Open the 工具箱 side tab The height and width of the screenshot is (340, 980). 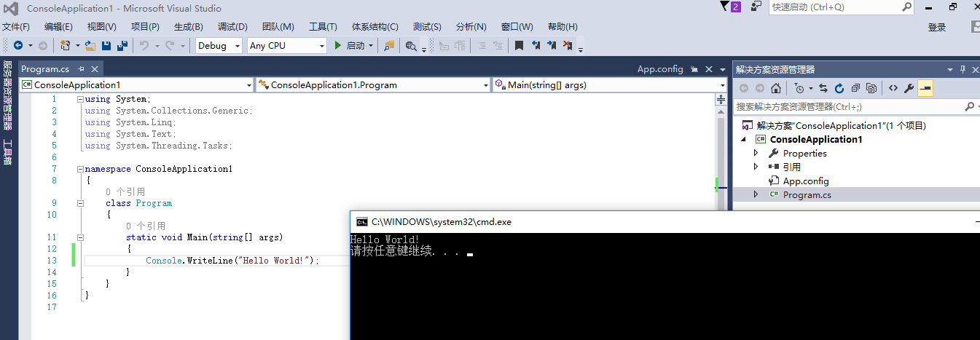click(x=7, y=152)
